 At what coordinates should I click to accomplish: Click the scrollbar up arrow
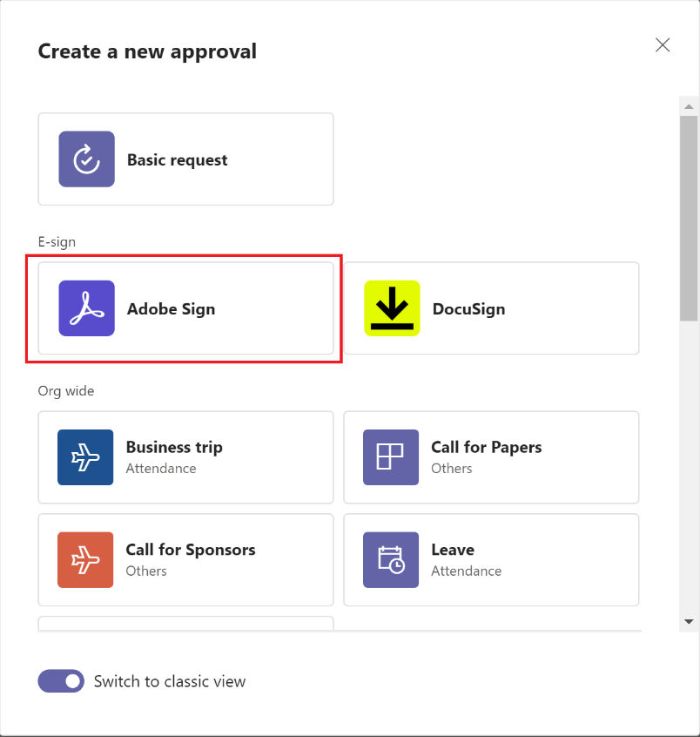(689, 106)
